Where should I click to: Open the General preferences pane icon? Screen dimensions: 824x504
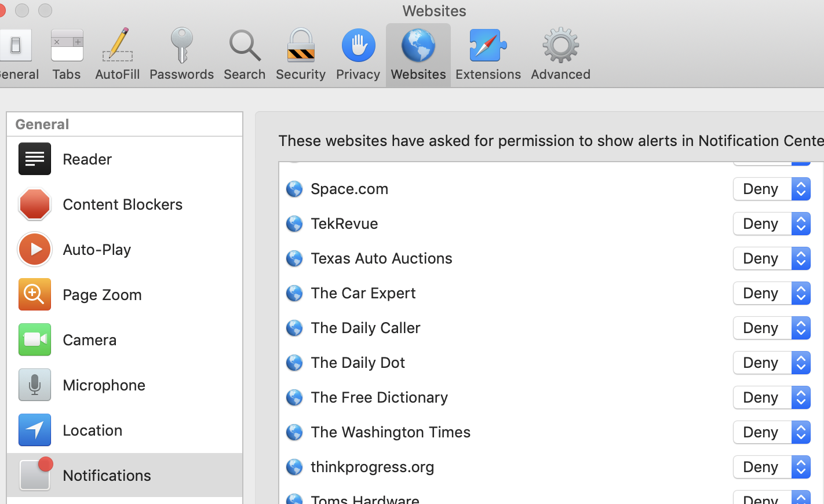pos(15,45)
